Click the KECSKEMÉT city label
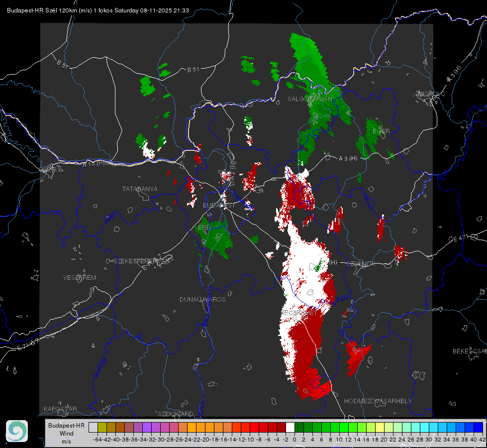The height and width of the screenshot is (448, 487). [299, 313]
